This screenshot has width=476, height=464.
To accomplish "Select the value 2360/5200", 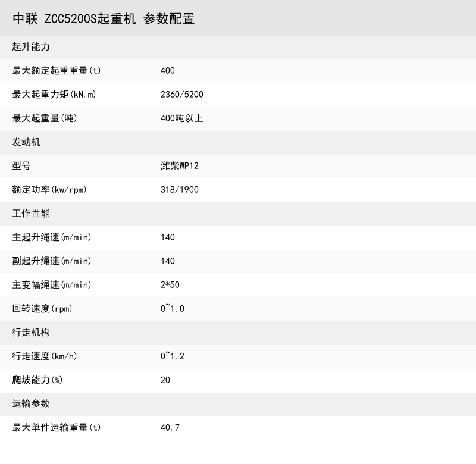I will pos(182,95).
